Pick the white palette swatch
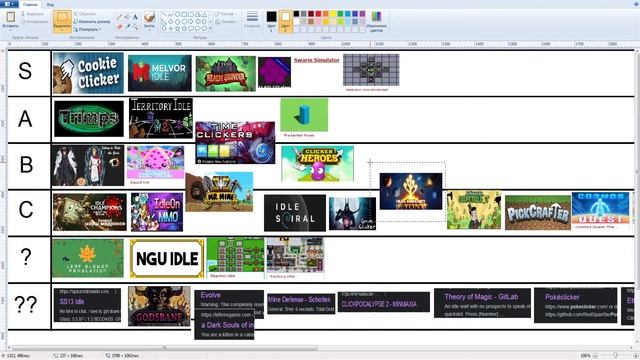The width and height of the screenshot is (640, 360). 296,21
